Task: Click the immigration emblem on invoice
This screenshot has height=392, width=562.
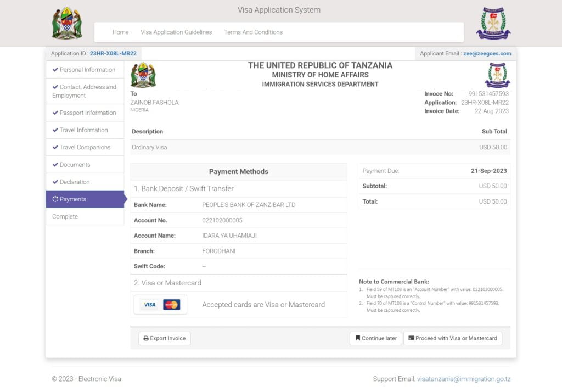Action: click(497, 75)
